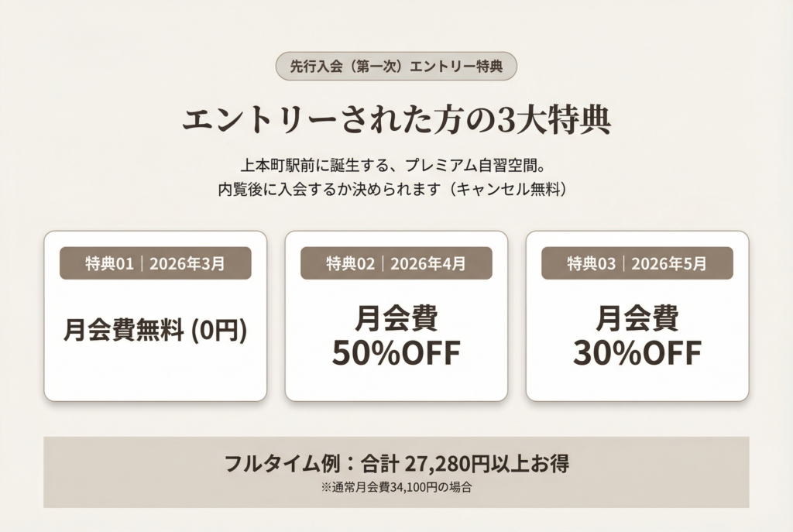Image resolution: width=793 pixels, height=532 pixels.
Task: Click the 内覧後に入会するか決められます line
Action: tap(330, 189)
